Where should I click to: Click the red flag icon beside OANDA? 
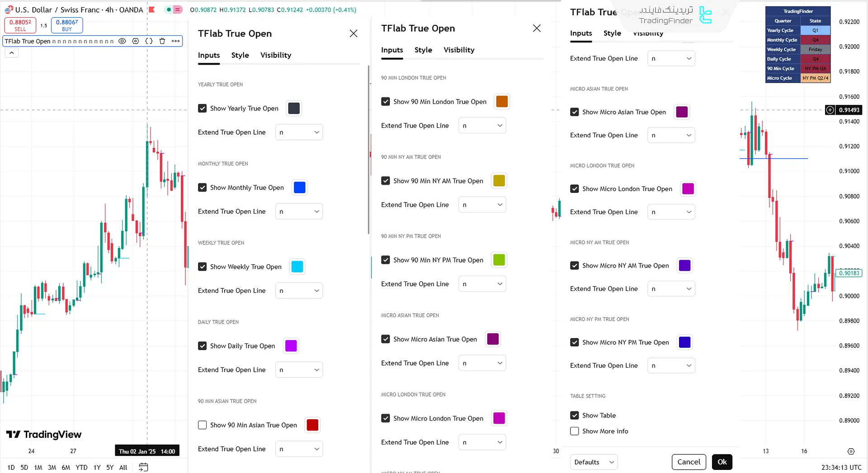coord(152,9)
